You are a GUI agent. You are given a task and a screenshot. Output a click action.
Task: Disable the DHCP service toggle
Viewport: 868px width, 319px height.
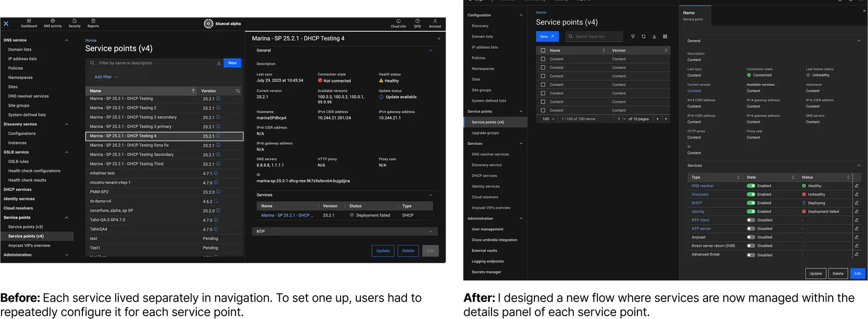point(751,203)
